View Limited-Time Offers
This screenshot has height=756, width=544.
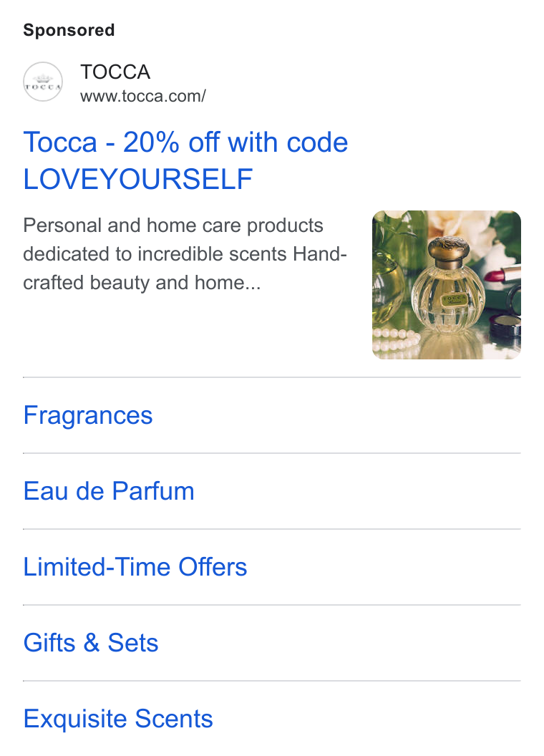(135, 566)
